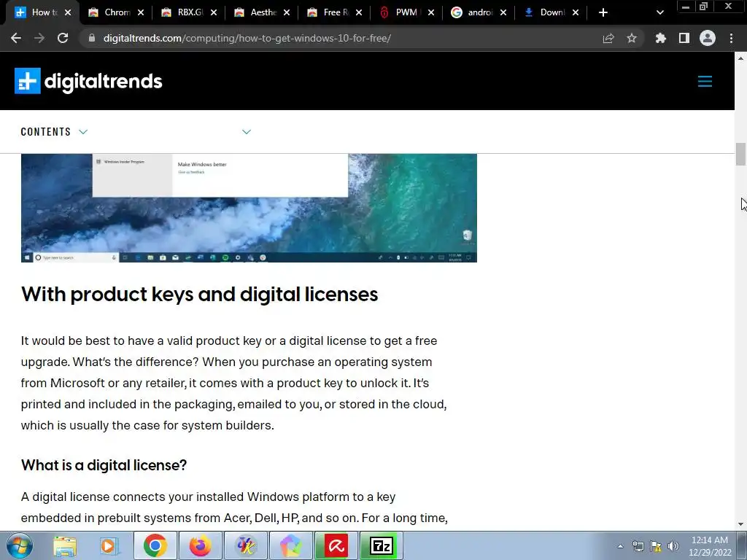Go back to the previous page
This screenshot has height=560, width=747.
pyautogui.click(x=16, y=38)
